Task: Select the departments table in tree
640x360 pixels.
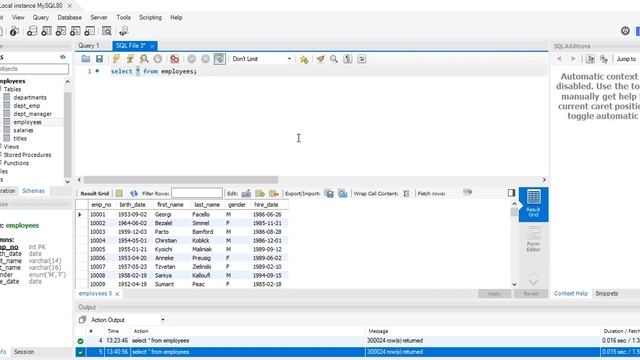Action: point(30,98)
